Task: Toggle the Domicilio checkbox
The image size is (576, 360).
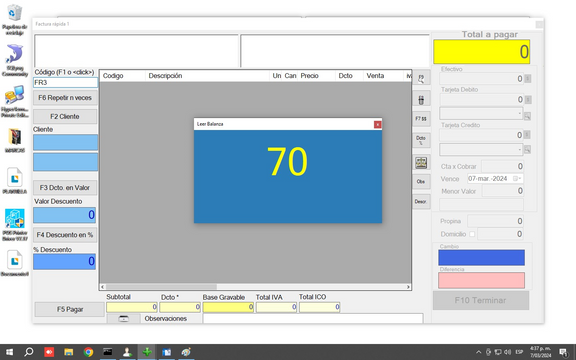Action: pyautogui.click(x=472, y=234)
